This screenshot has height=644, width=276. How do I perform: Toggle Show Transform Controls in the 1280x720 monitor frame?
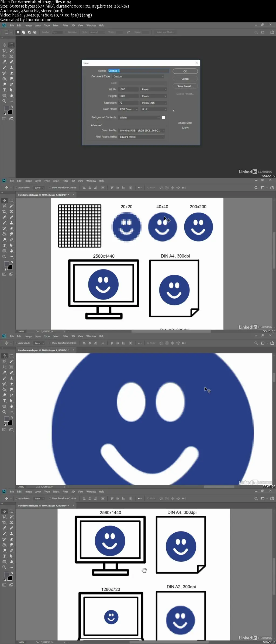tap(50, 499)
